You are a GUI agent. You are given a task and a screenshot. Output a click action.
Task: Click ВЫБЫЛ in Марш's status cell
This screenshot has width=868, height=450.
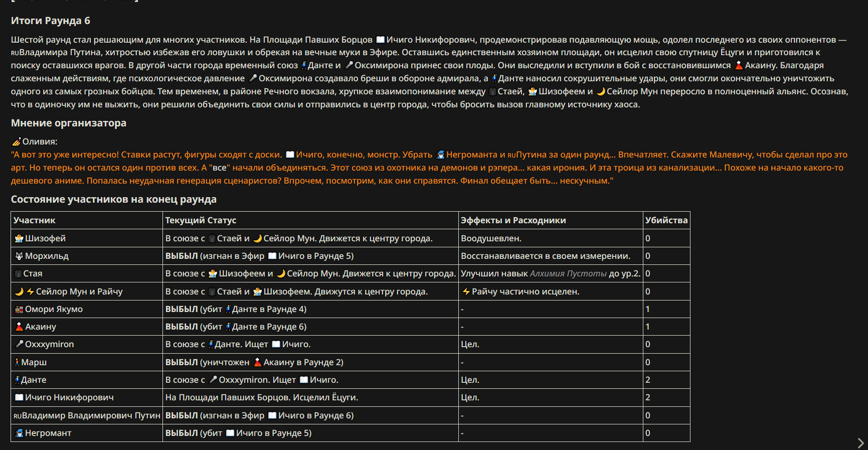(x=182, y=362)
